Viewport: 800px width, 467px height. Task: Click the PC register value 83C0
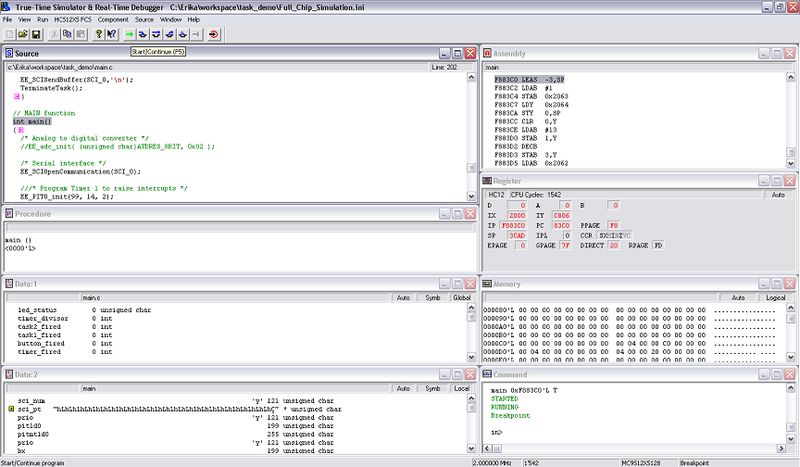561,226
